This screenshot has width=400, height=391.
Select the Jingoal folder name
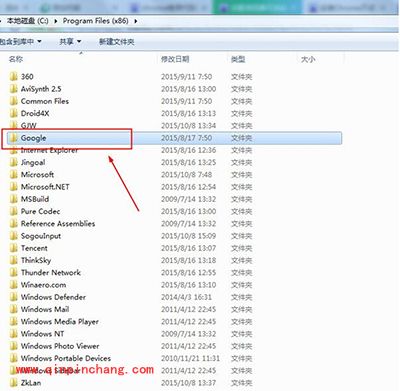tap(33, 163)
